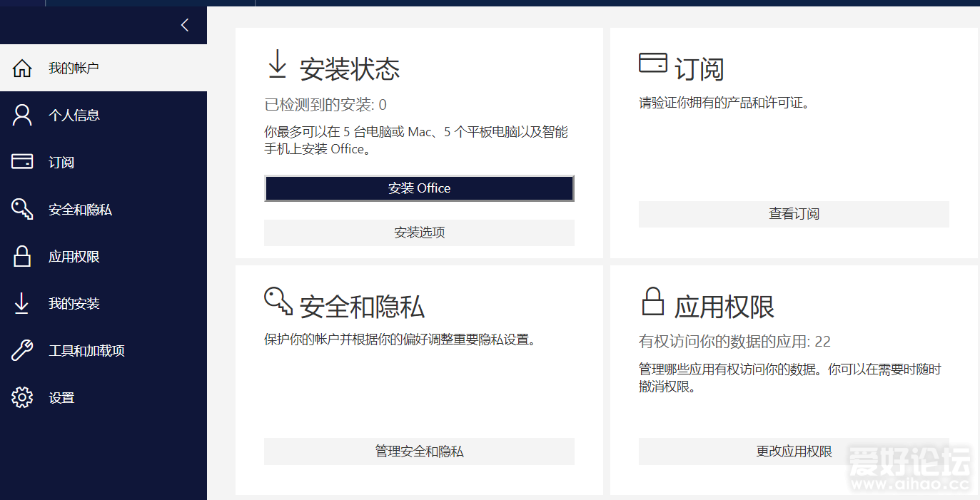Open 安装选项 button

coord(419,233)
